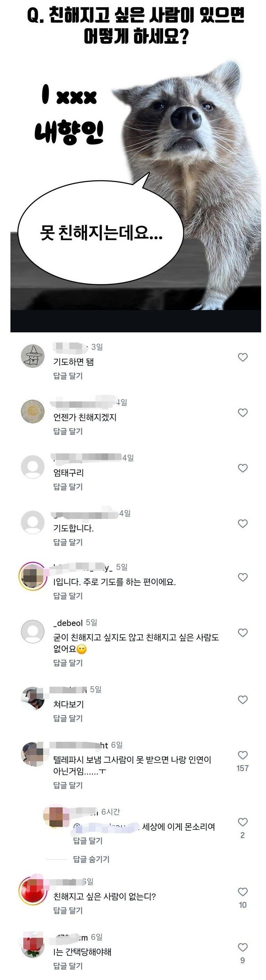Like the telepathy comment with 157 likes
The height and width of the screenshot is (980, 266).
coord(242,754)
